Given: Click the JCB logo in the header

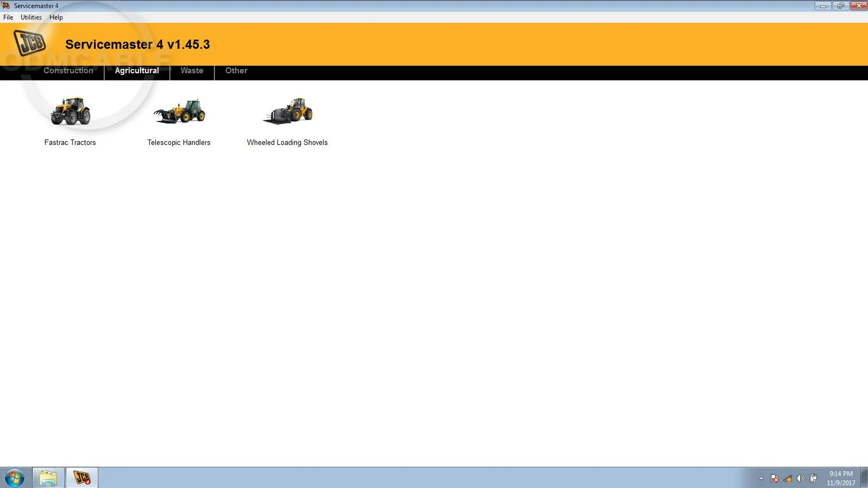Looking at the screenshot, I should click(x=30, y=43).
